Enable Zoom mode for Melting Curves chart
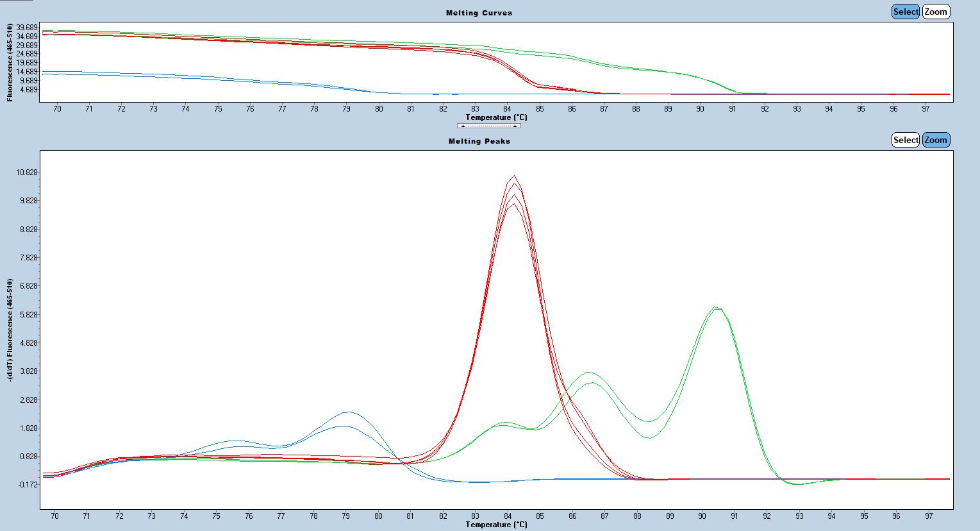The width and height of the screenshot is (980, 531). [936, 12]
